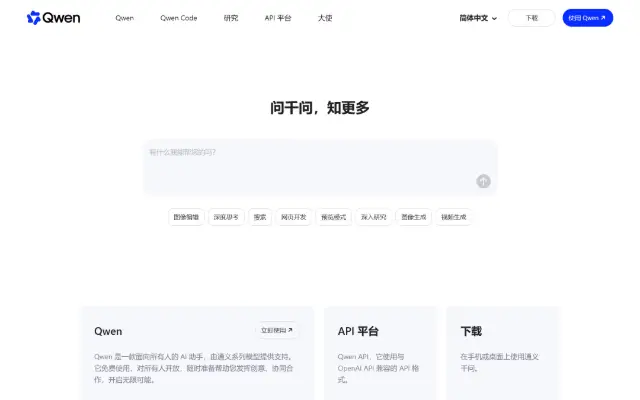Select the 预览模式 chip
This screenshot has width=640, height=400.
coord(333,217)
